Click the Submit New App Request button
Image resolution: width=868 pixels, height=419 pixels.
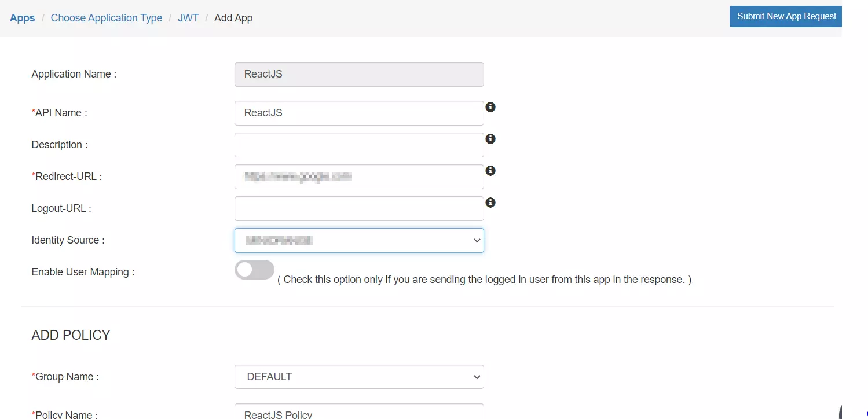tap(785, 16)
